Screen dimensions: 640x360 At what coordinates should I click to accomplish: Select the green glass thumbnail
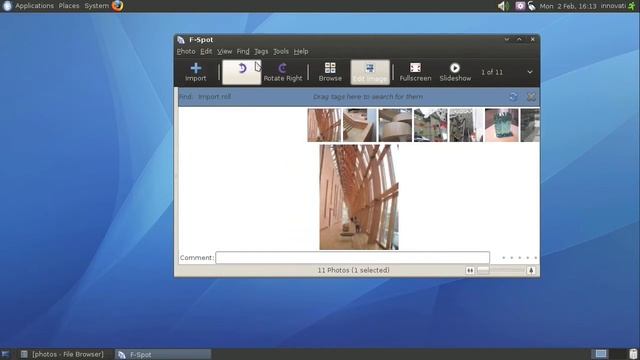pos(502,125)
